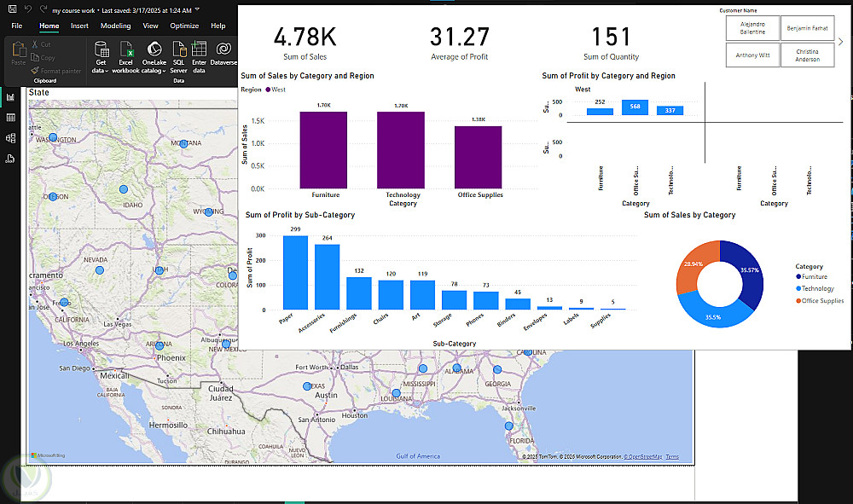Click the Enter data table icon
Screen dimensions: 853x504
[x=199, y=49]
